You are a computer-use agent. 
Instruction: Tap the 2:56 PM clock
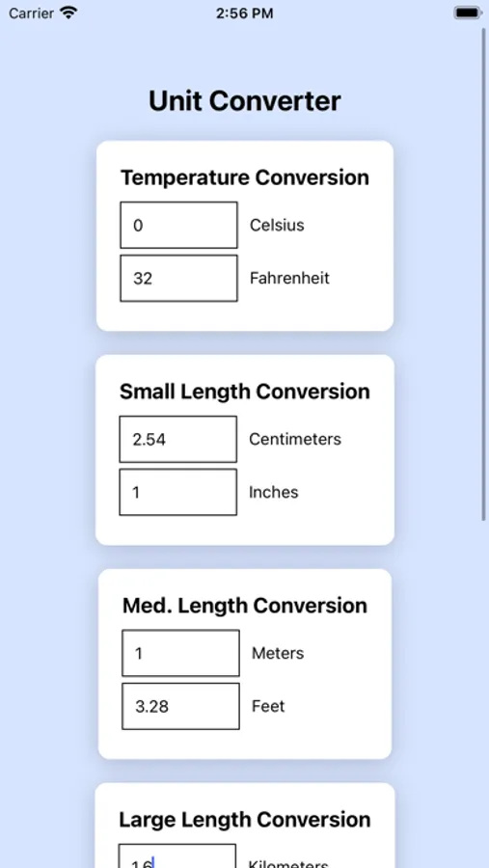244,14
